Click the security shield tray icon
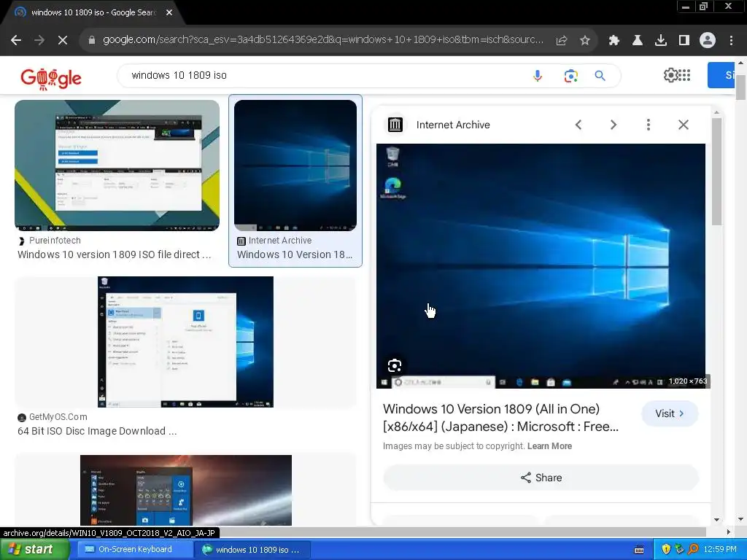The width and height of the screenshot is (747, 560). pos(666,550)
